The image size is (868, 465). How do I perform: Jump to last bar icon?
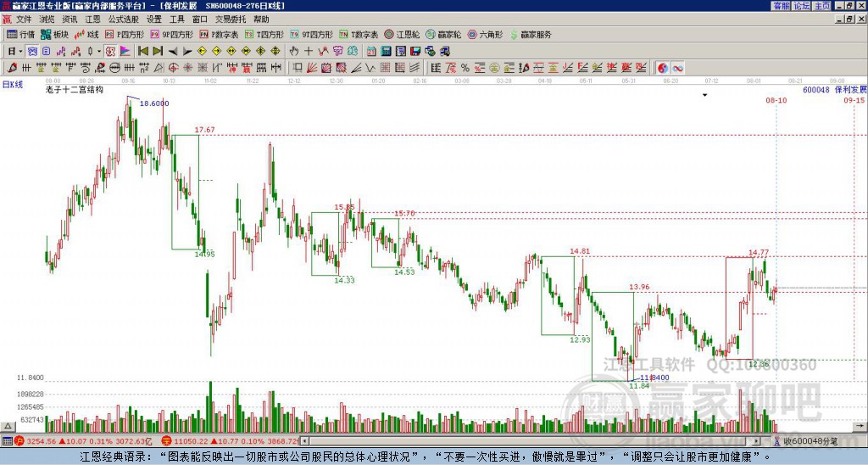coord(158,51)
